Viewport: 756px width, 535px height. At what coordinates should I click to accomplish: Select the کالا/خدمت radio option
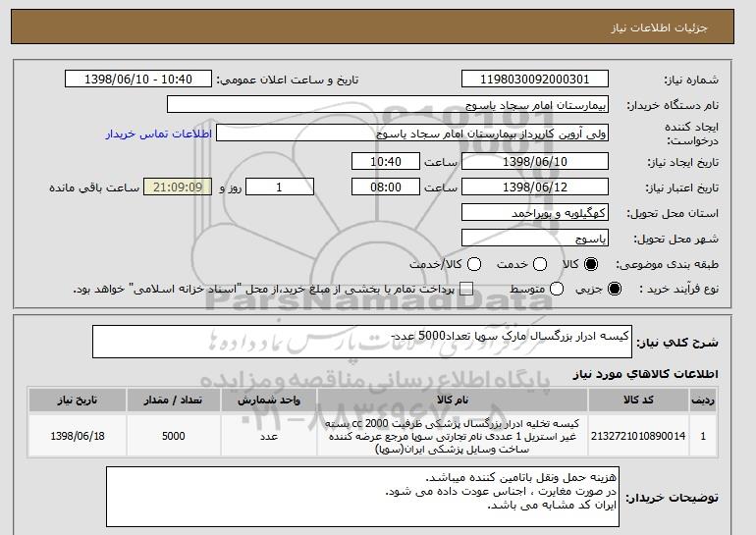[474, 264]
